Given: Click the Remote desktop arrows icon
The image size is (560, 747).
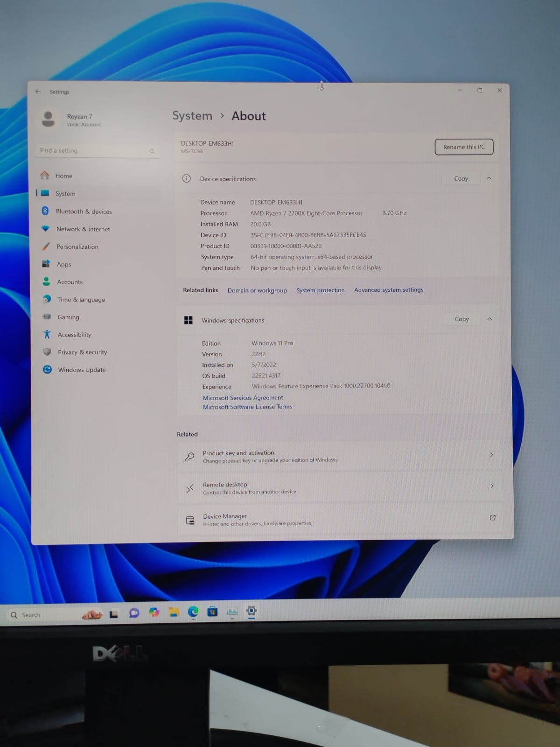Looking at the screenshot, I should click(190, 488).
